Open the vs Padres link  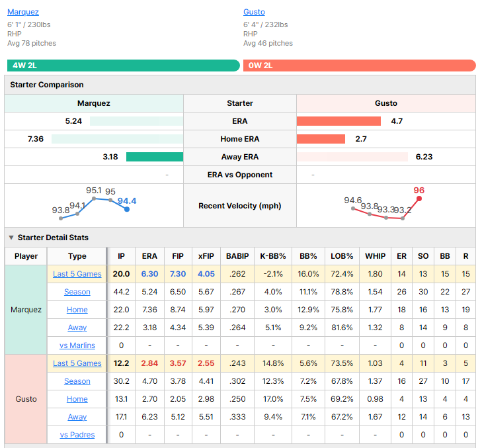[77, 435]
